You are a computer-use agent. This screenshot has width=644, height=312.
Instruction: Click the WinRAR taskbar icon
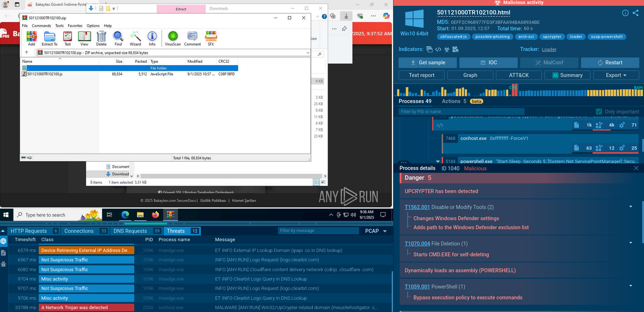click(171, 215)
